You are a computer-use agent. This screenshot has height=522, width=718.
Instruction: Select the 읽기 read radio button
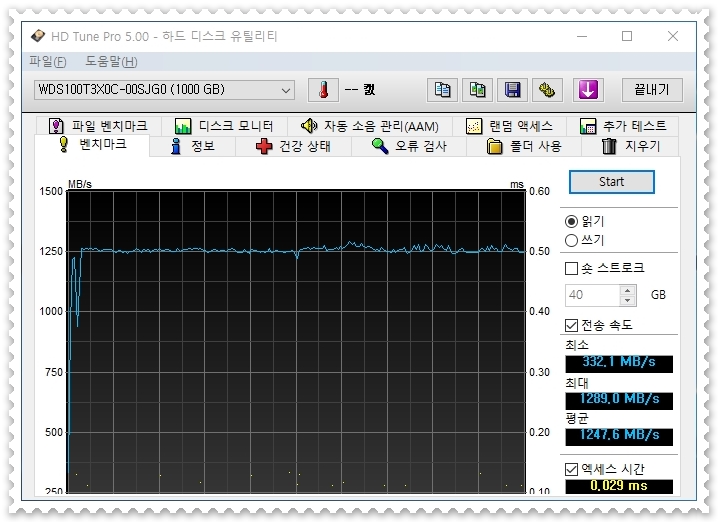[571, 222]
